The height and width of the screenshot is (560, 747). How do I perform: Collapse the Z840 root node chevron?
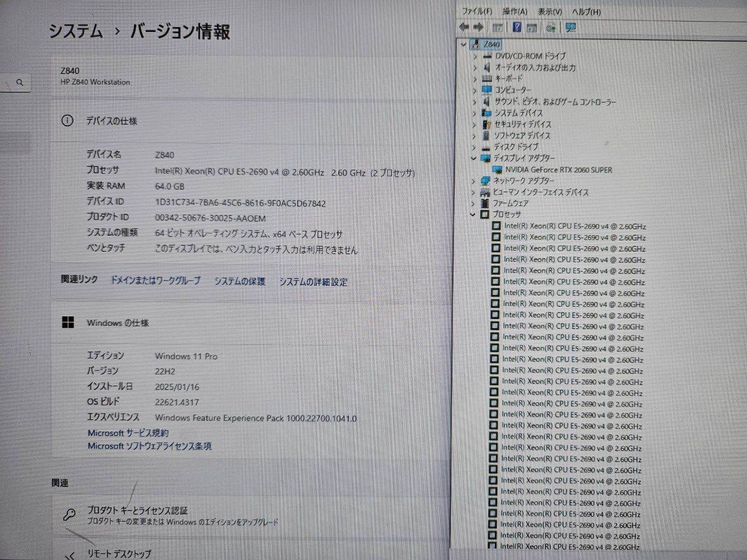(463, 44)
